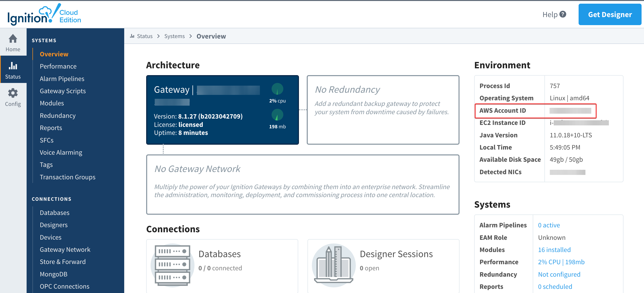This screenshot has height=293, width=644.
Task: Click the Status breadcrumb link
Action: (145, 36)
